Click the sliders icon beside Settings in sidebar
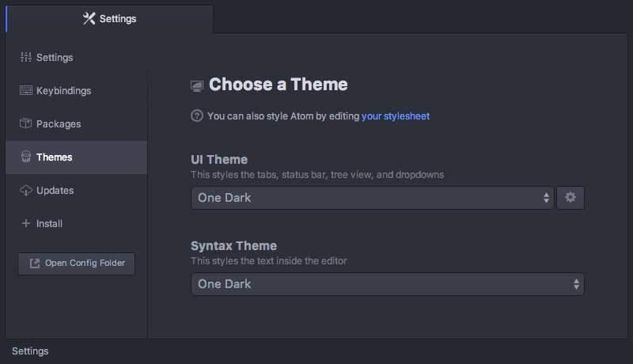The height and width of the screenshot is (364, 633). [x=25, y=58]
